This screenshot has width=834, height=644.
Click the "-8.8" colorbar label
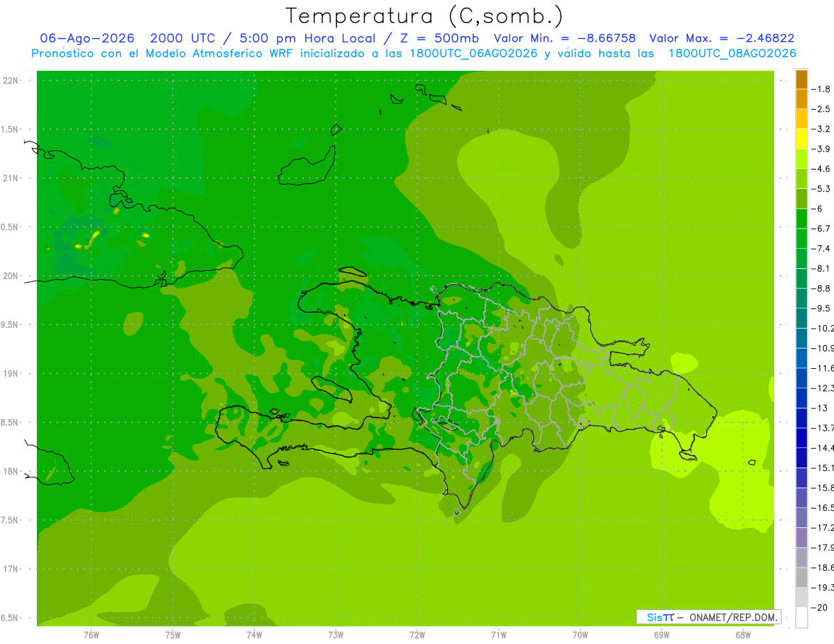click(x=821, y=288)
